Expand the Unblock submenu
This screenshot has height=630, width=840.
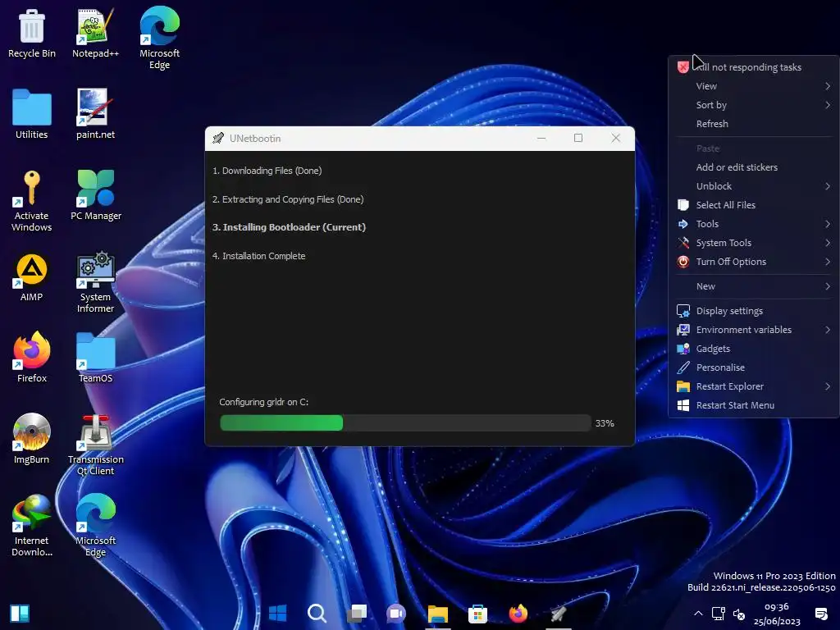[755, 186]
